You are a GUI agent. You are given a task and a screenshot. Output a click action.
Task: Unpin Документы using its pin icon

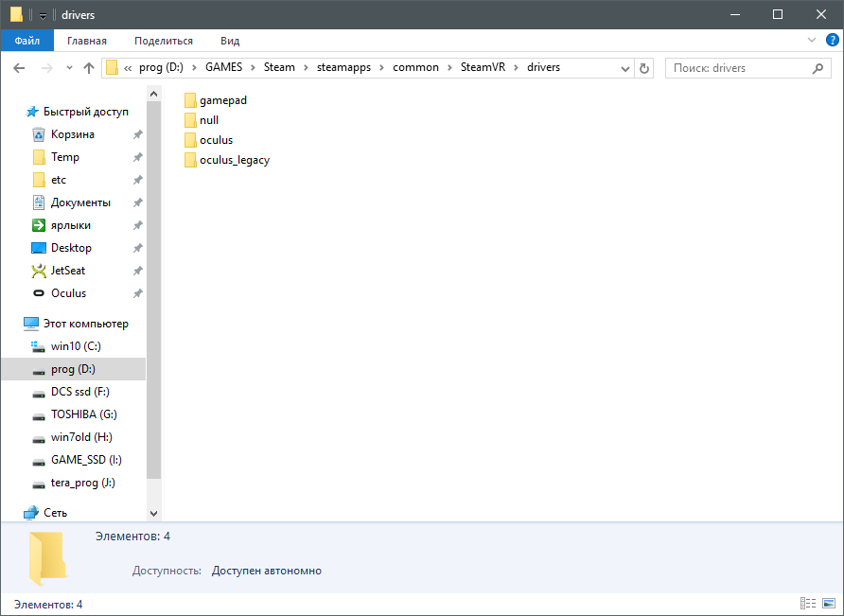pyautogui.click(x=138, y=202)
